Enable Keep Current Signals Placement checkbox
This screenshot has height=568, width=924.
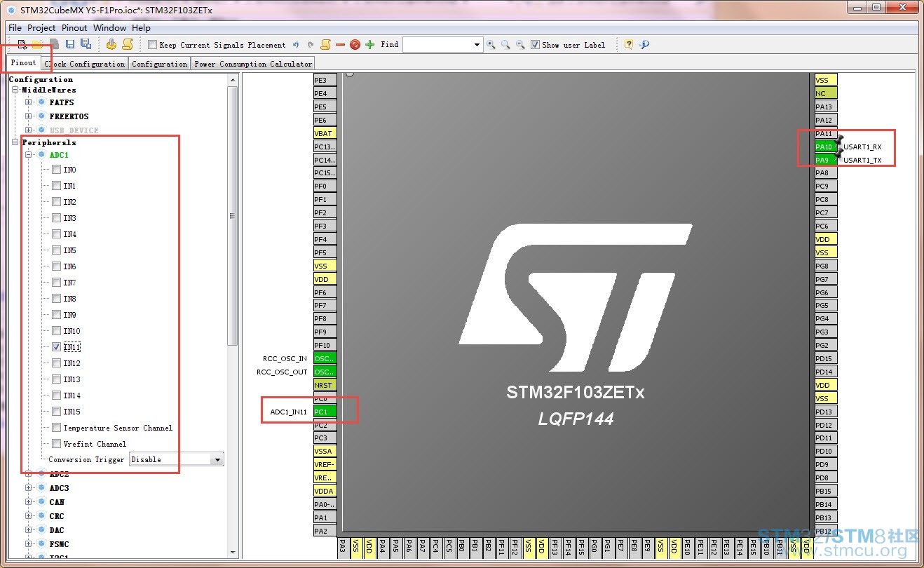[153, 45]
